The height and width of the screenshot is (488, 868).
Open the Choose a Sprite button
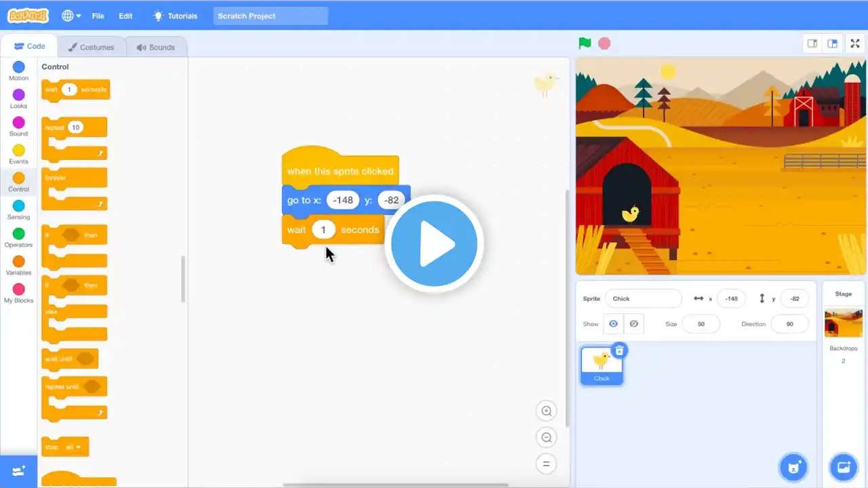793,467
